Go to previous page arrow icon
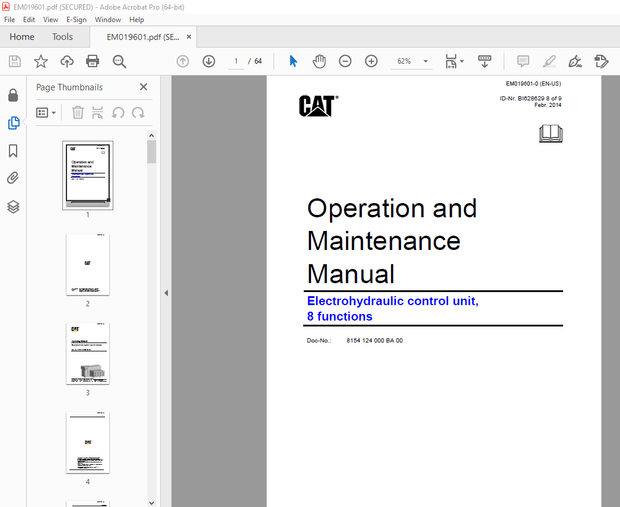Image resolution: width=620 pixels, height=507 pixels. tap(183, 61)
